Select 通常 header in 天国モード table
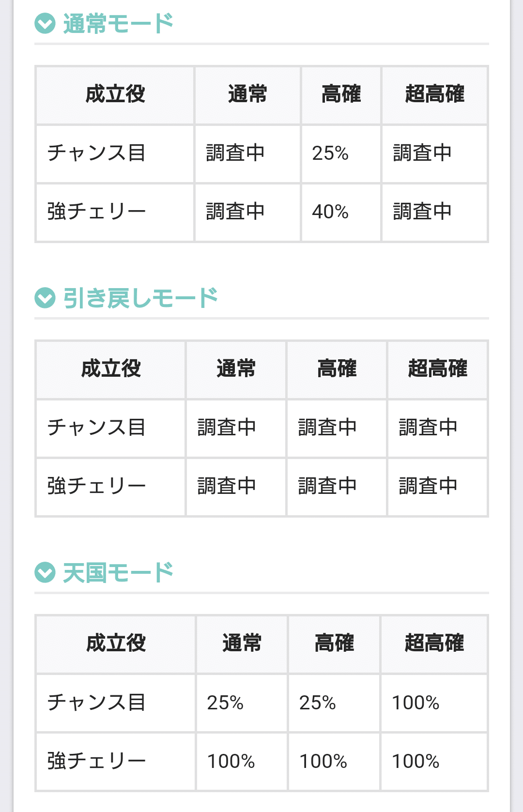Image resolution: width=523 pixels, height=812 pixels. (242, 644)
